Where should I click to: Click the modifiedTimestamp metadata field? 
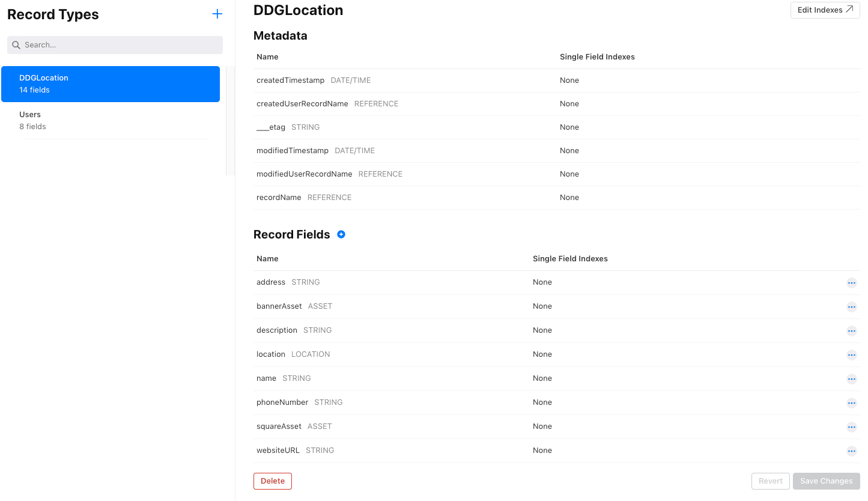coord(293,151)
